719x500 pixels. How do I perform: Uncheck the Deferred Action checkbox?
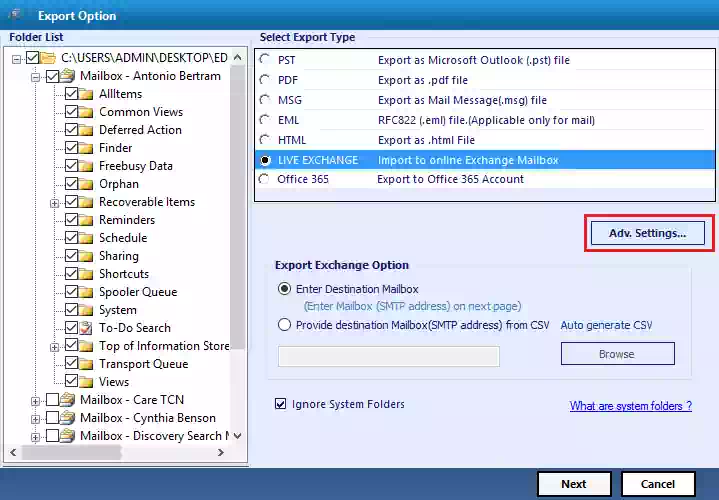71,129
